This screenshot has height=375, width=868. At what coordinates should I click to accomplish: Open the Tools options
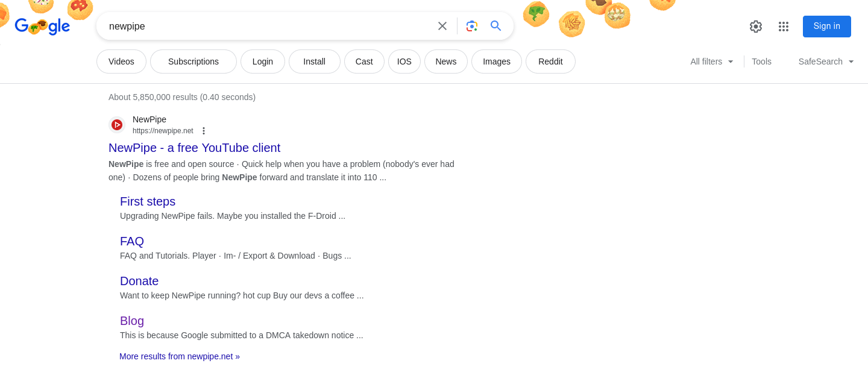click(x=761, y=61)
